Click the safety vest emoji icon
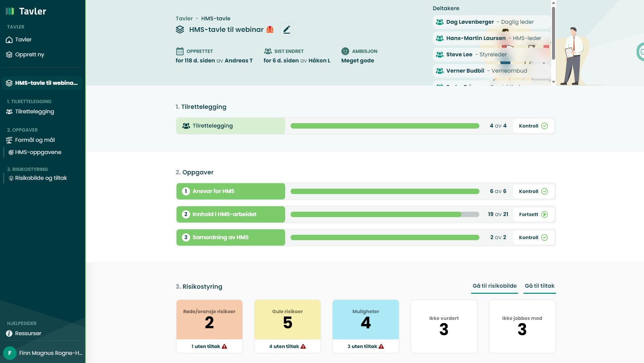Viewport: 644px width, 363px height. pyautogui.click(x=270, y=30)
